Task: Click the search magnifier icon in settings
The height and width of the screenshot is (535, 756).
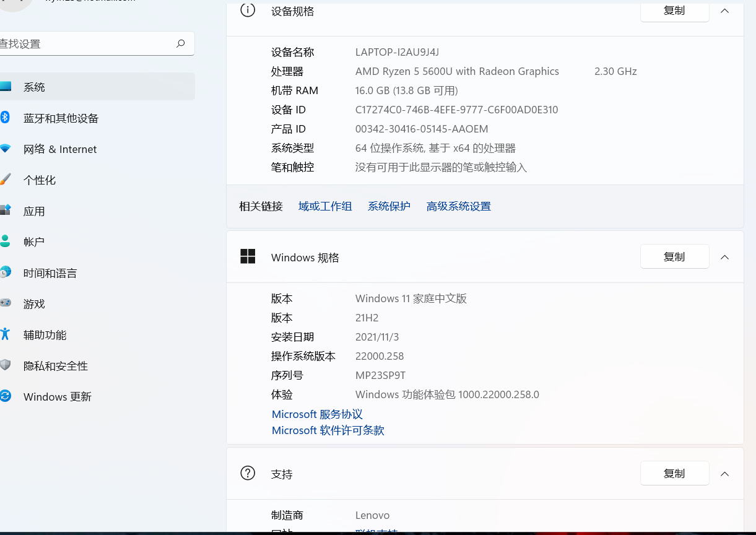Action: pos(180,44)
